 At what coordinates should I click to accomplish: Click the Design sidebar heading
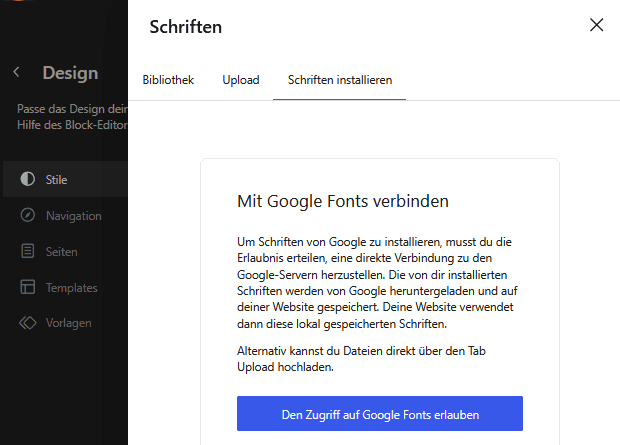pyautogui.click(x=70, y=73)
